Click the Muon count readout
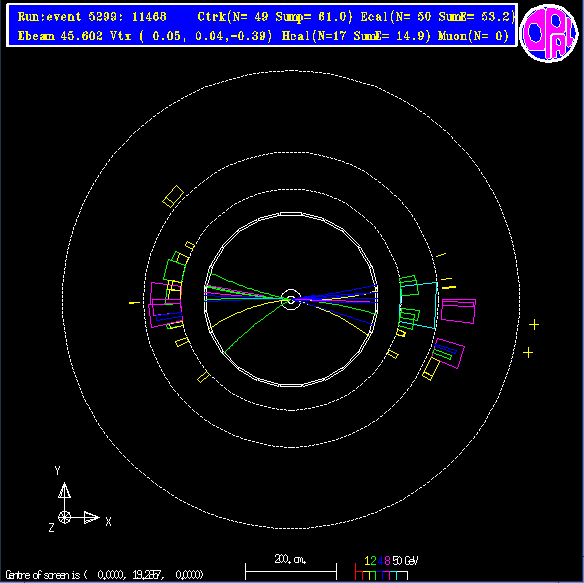The width and height of the screenshot is (584, 583). (x=473, y=36)
